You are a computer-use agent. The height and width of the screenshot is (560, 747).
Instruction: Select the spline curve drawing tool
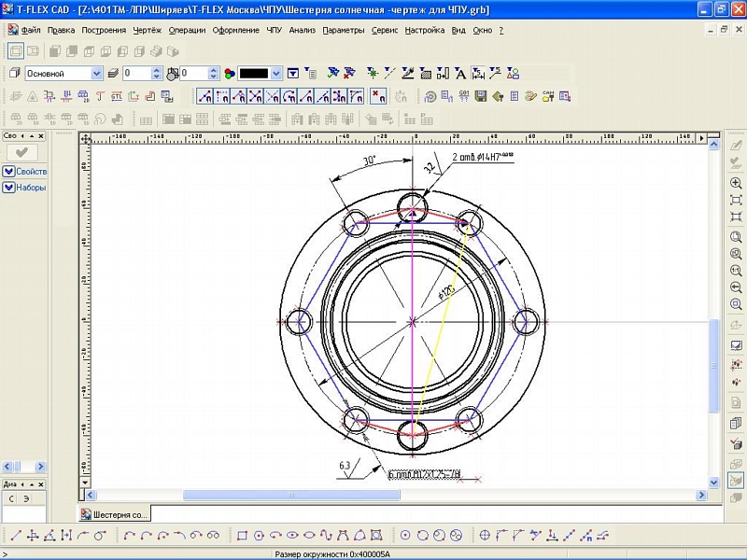coord(326,535)
